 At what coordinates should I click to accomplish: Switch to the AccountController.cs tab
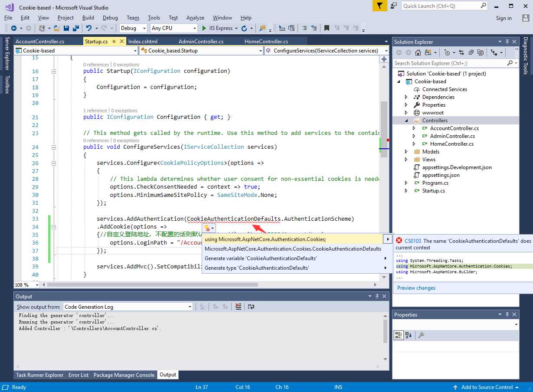pos(40,42)
